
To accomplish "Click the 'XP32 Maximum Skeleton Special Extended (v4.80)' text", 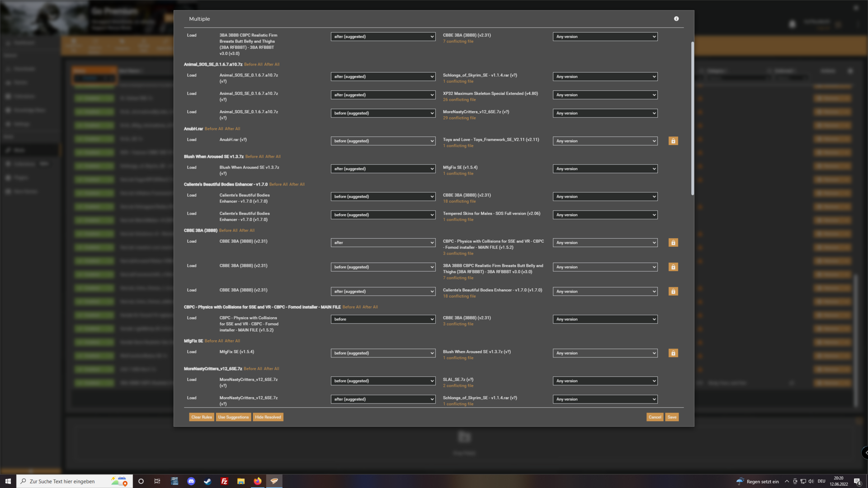I will point(491,94).
